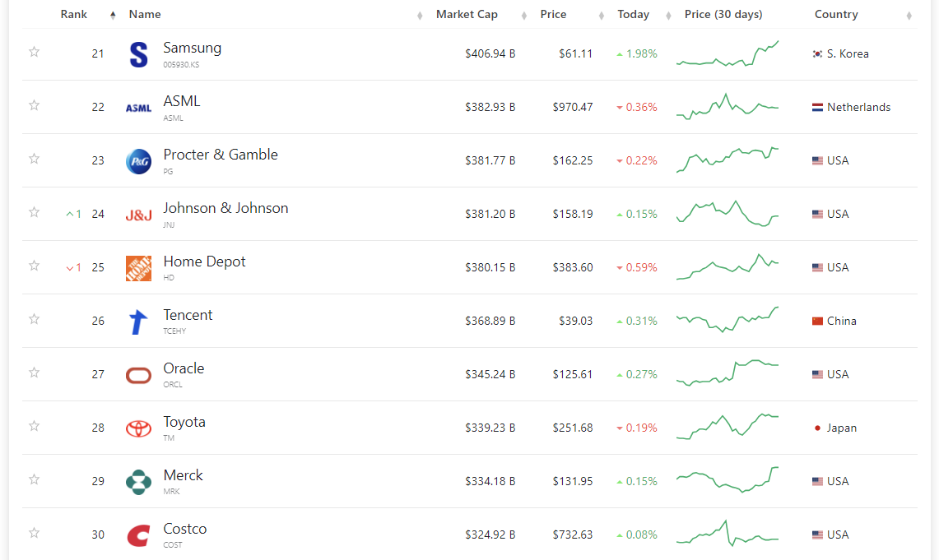The width and height of the screenshot is (939, 560).
Task: Click Tencent market cap $368.89 B
Action: (x=490, y=321)
